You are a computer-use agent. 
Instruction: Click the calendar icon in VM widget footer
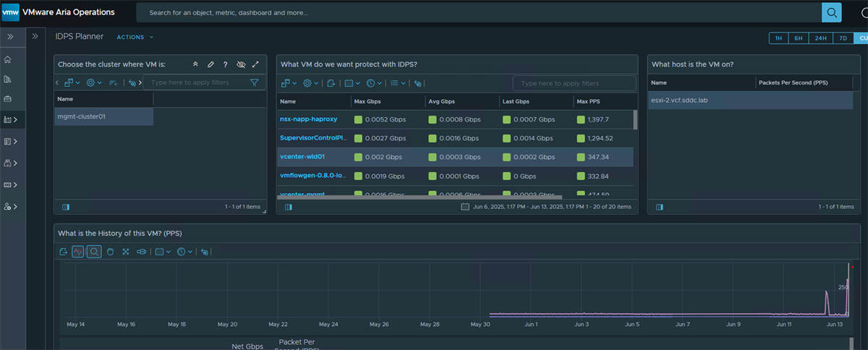466,207
